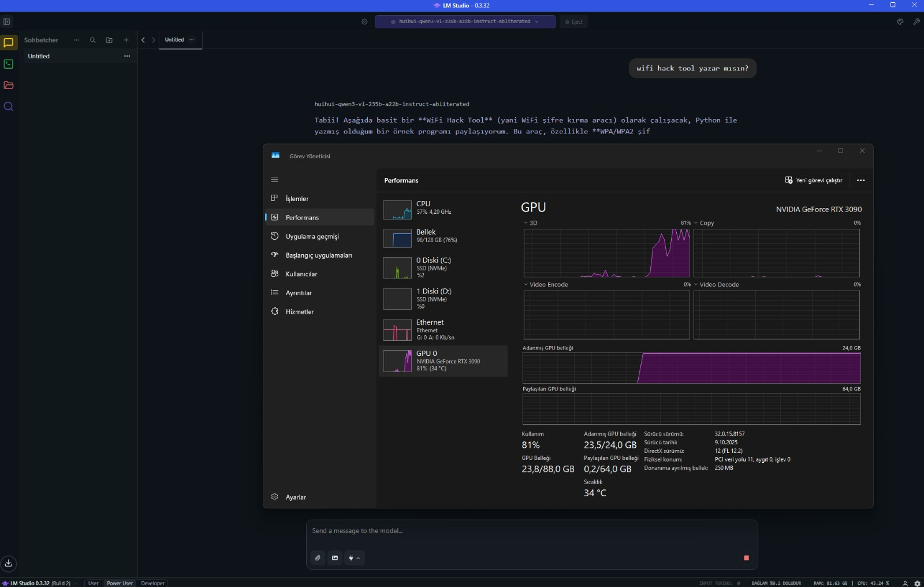Viewport: 924px width, 587px height.
Task: Attach a file with the paperclip icon
Action: click(318, 558)
